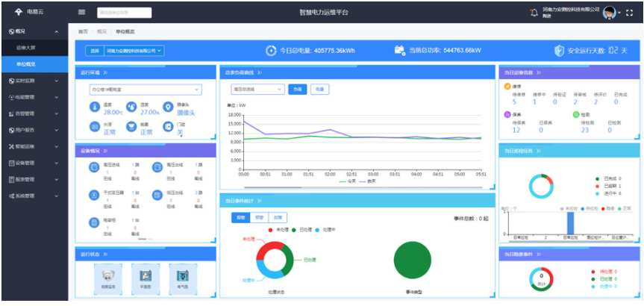Image resolution: width=644 pixels, height=306 pixels.
Task: Open 视频监控 camera icon tile
Action: 107,274
